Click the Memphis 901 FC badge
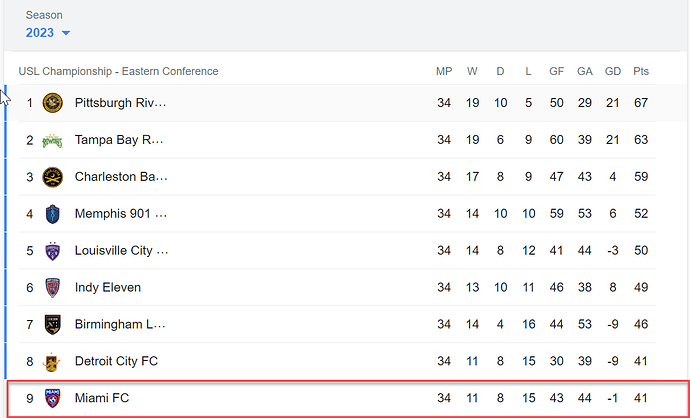 tap(52, 214)
